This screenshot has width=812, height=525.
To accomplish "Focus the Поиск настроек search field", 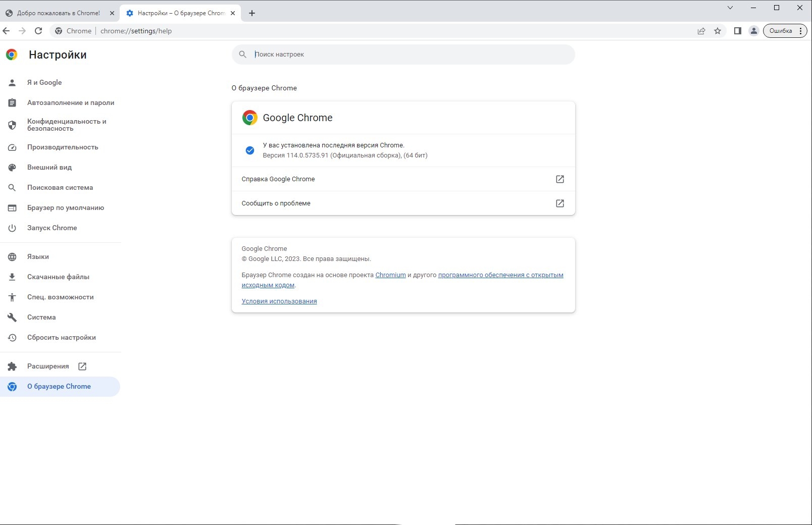I will [403, 55].
